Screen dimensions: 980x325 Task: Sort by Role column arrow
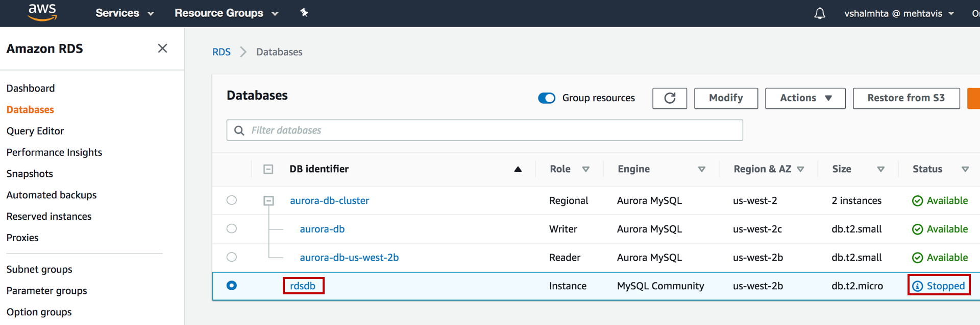coord(586,169)
